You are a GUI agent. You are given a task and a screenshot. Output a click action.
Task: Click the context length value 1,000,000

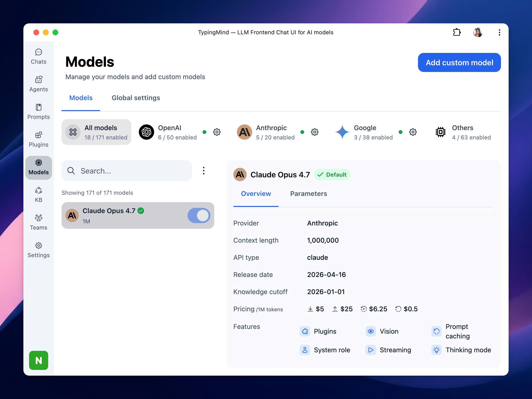tap(323, 240)
